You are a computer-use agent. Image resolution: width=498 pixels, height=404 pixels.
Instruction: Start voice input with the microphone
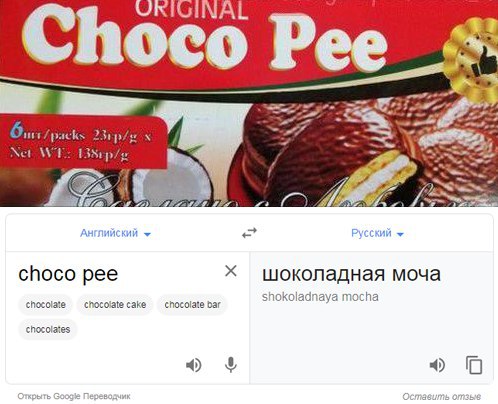click(x=231, y=365)
